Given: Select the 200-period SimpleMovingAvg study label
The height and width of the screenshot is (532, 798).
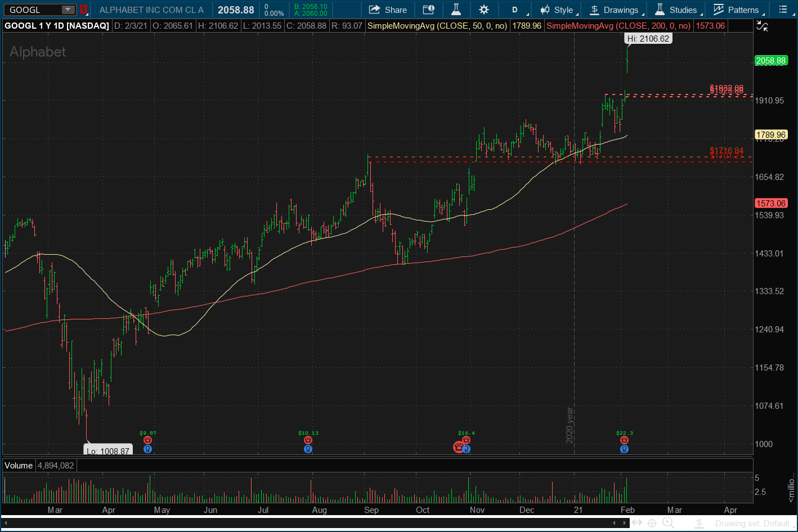Looking at the screenshot, I should point(618,26).
